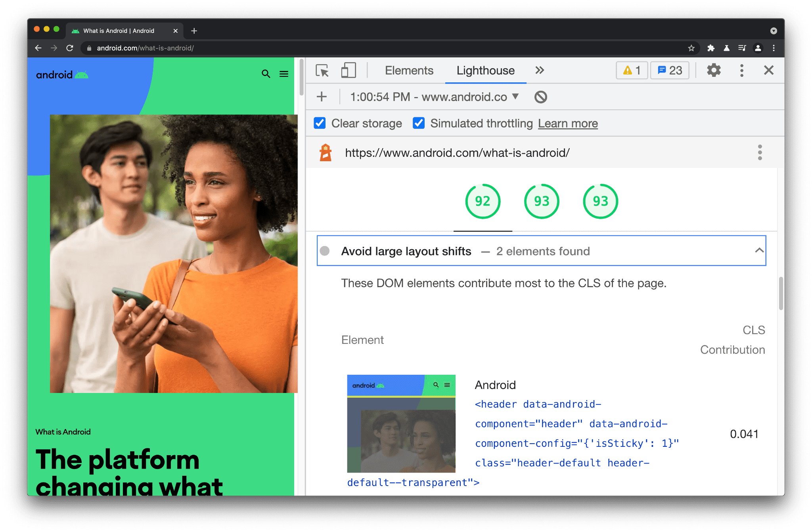Click the DevTools settings gear icon
Image resolution: width=812 pixels, height=532 pixels.
(713, 71)
